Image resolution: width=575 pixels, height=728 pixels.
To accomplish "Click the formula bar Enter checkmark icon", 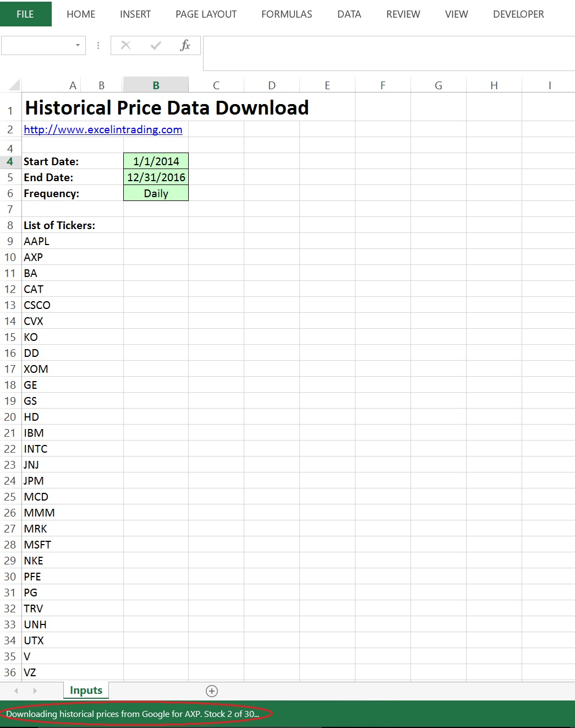I will point(156,45).
